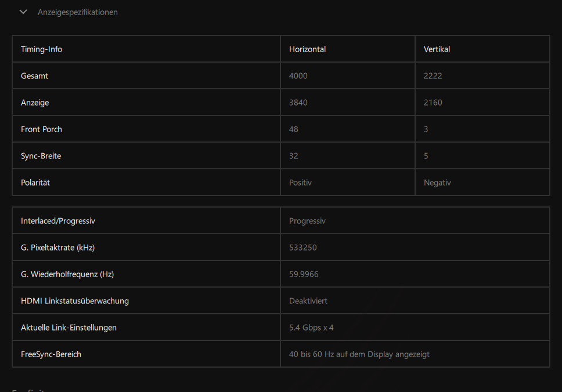The width and height of the screenshot is (562, 392).
Task: Click the Front Porch horizontal value 48
Action: (294, 129)
